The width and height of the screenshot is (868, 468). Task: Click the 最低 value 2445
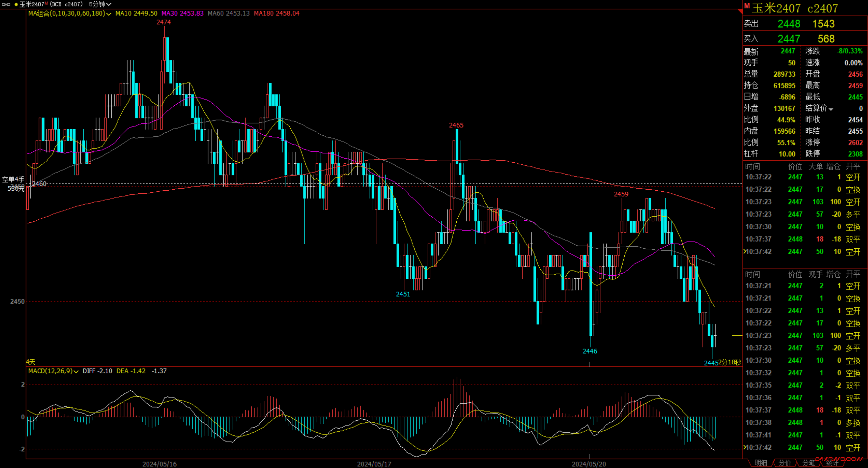[855, 97]
